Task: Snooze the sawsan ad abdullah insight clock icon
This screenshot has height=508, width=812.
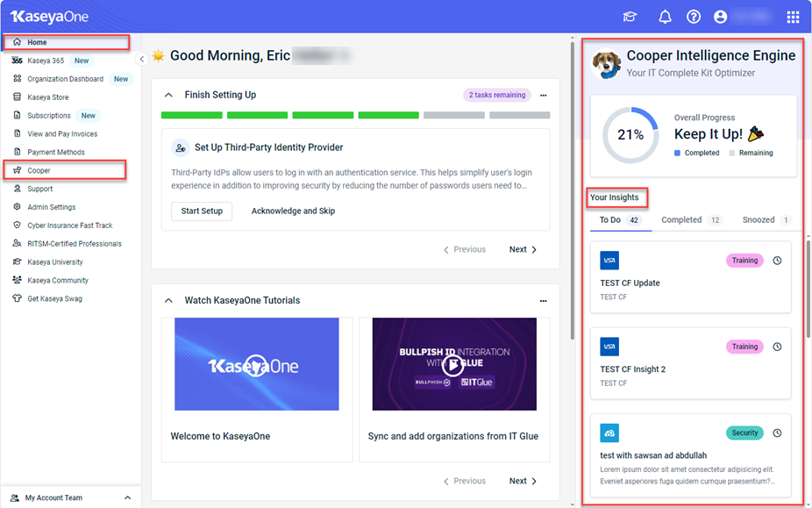Action: click(x=777, y=433)
